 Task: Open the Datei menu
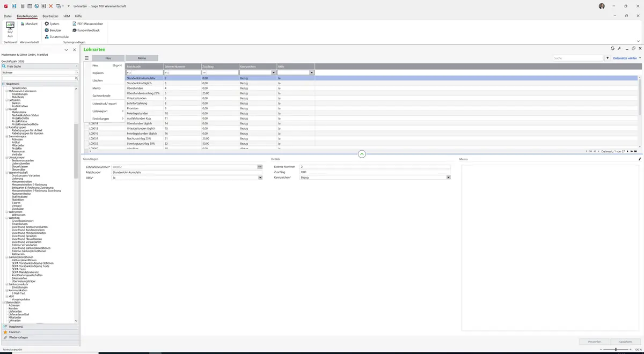tap(8, 16)
